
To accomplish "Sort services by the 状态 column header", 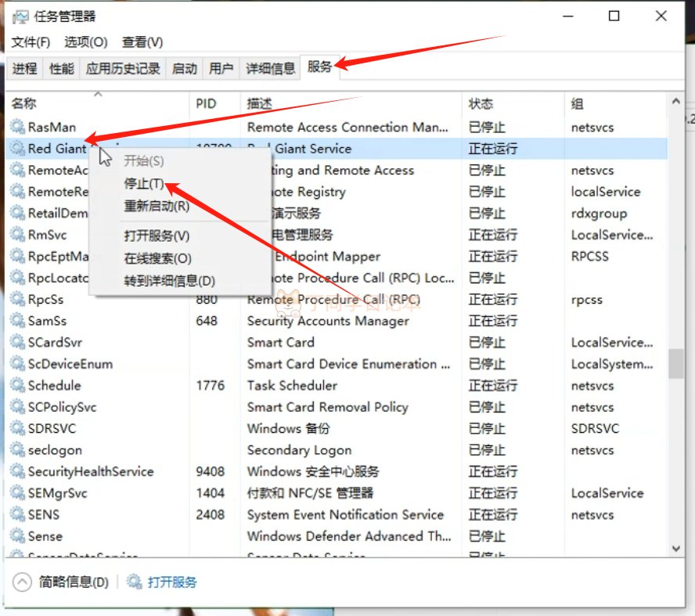I will coord(481,103).
